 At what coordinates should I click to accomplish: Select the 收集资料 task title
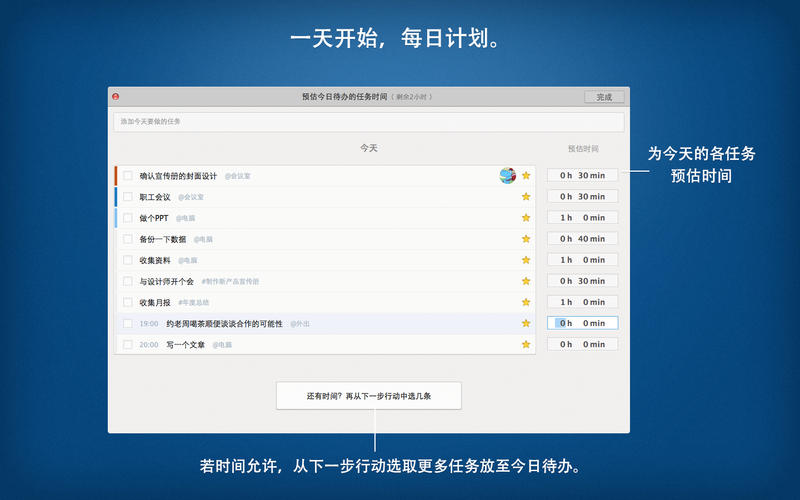coord(155,260)
